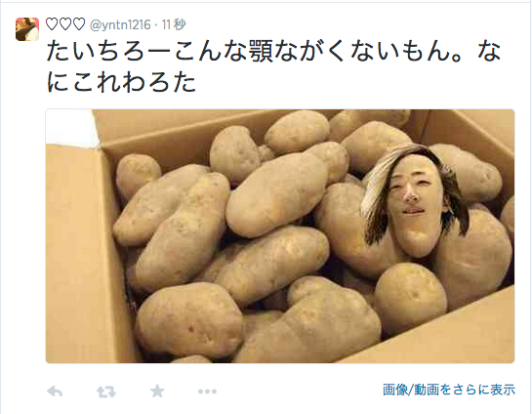This screenshot has width=532, height=414.
Task: Retweet this post with the retweet icon
Action: 106,392
